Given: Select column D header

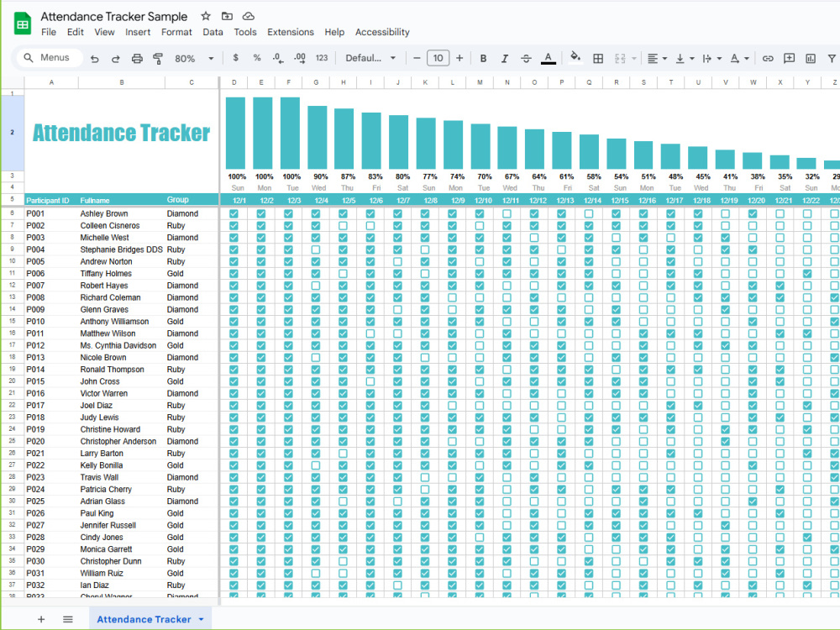Looking at the screenshot, I should click(234, 82).
